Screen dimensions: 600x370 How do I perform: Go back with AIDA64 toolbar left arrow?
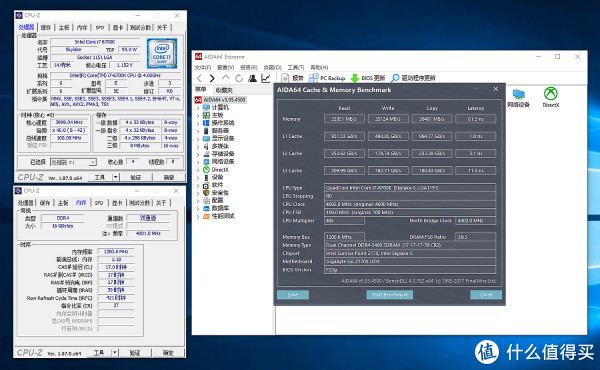pyautogui.click(x=199, y=78)
